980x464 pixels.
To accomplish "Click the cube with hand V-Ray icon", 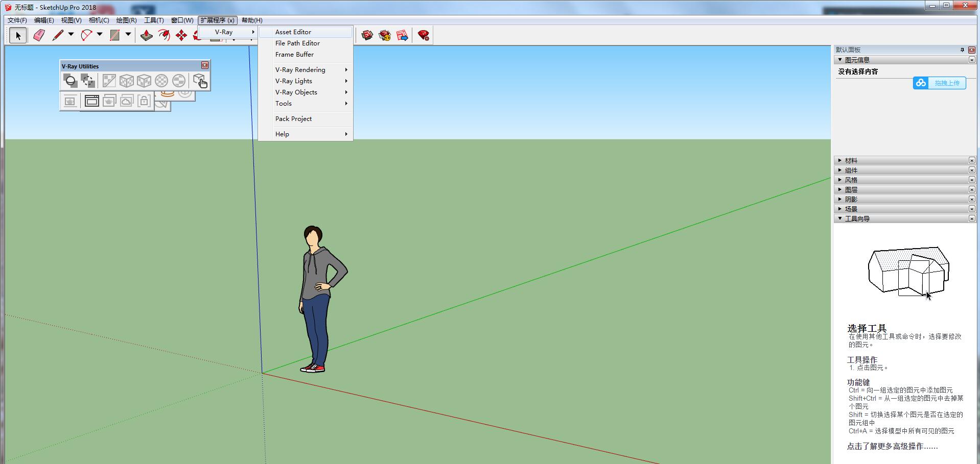I will [200, 81].
